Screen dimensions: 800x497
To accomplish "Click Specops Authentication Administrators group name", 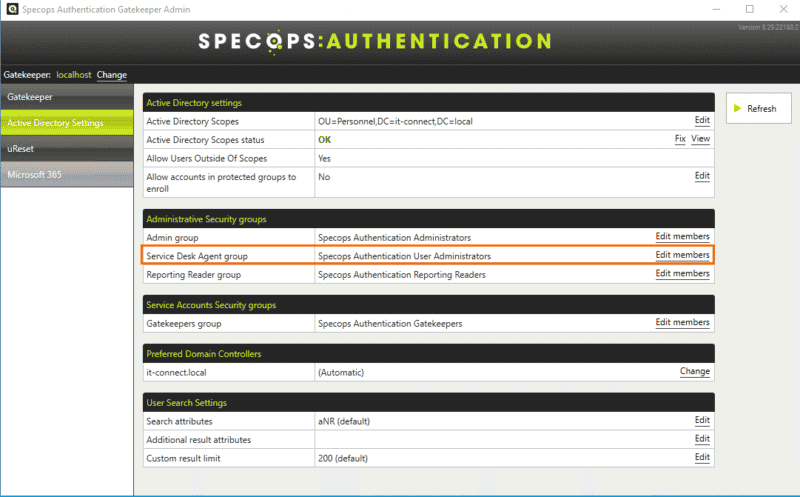I will [394, 238].
